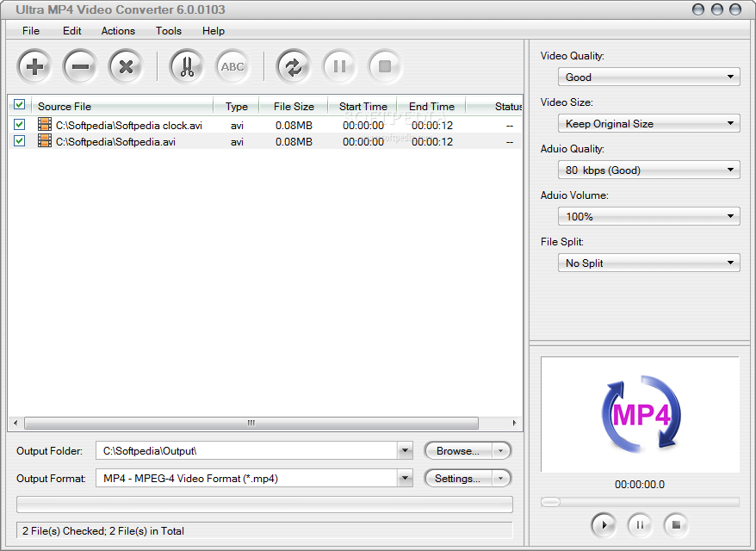Uncheck Softpedia.avi checkbox
The width and height of the screenshot is (756, 551).
point(19,140)
